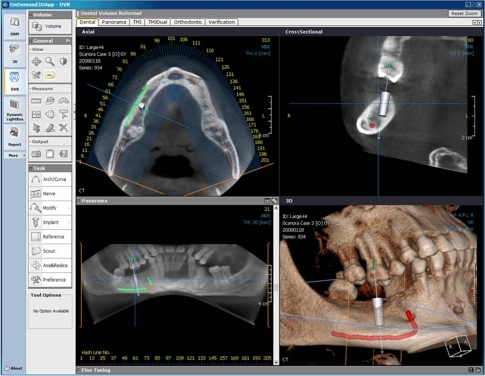Screen dimensions: 485x376
Task: Click the delete measurement X icon
Action: pos(63,128)
